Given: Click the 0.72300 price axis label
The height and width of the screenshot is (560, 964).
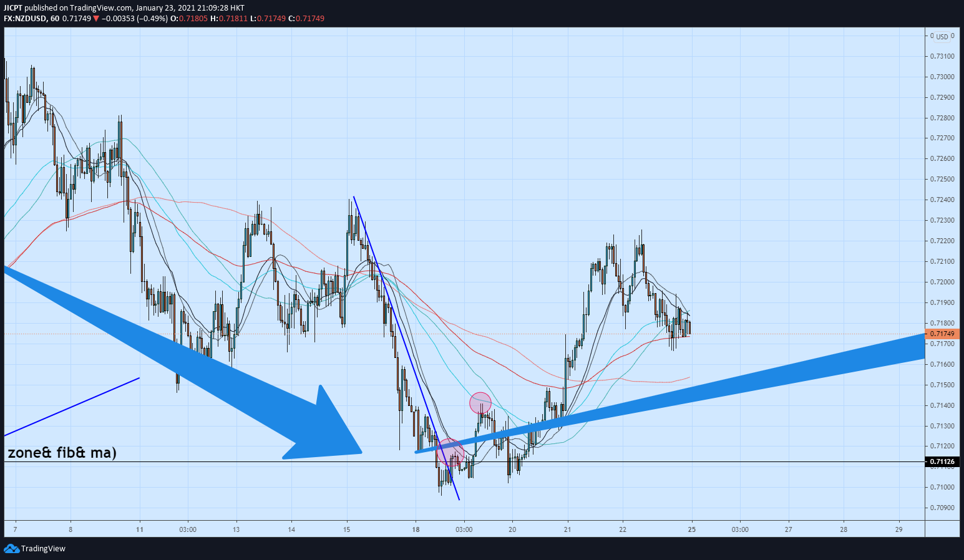Looking at the screenshot, I should (x=942, y=220).
